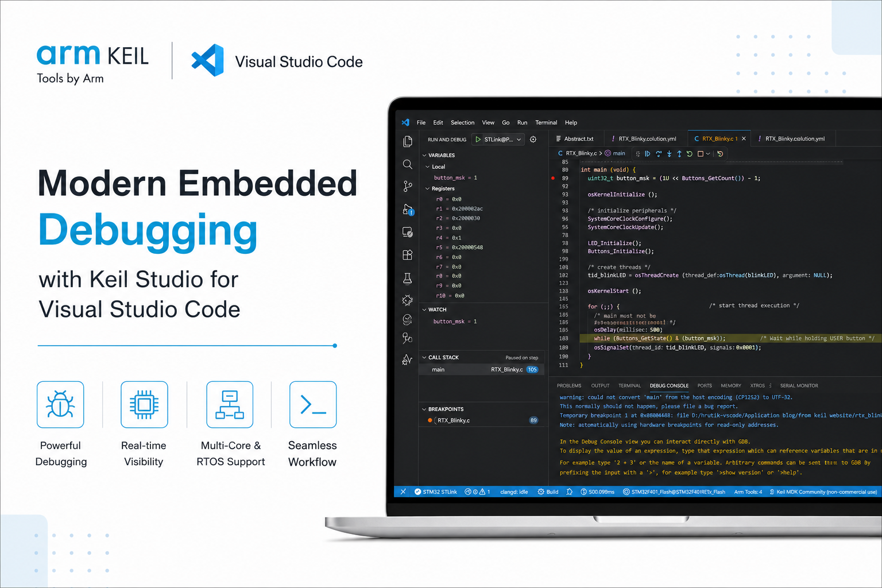Viewport: 882px width, 588px height.
Task: Open the Extensions view in activity bar
Action: pos(408,255)
